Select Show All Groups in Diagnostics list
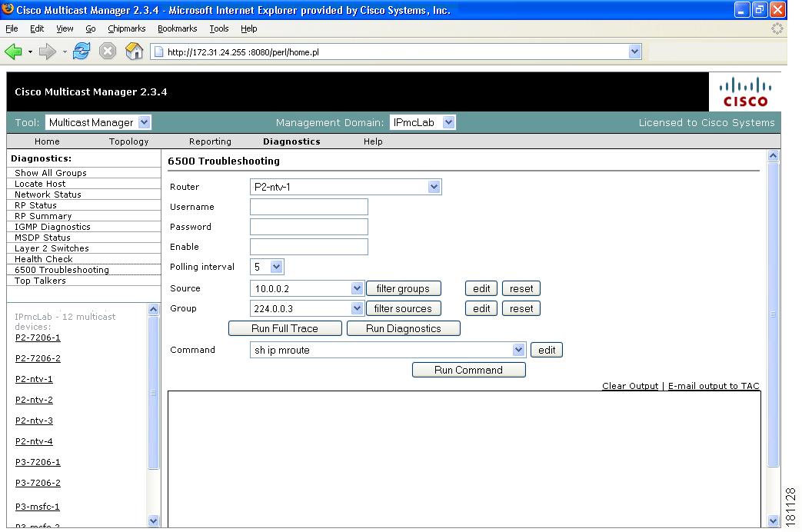The width and height of the screenshot is (802, 532). tap(51, 173)
